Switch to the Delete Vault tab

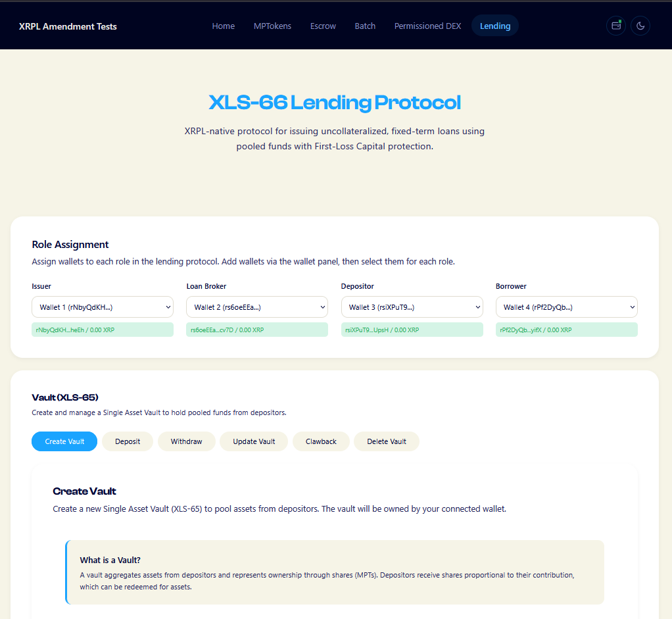tap(387, 441)
